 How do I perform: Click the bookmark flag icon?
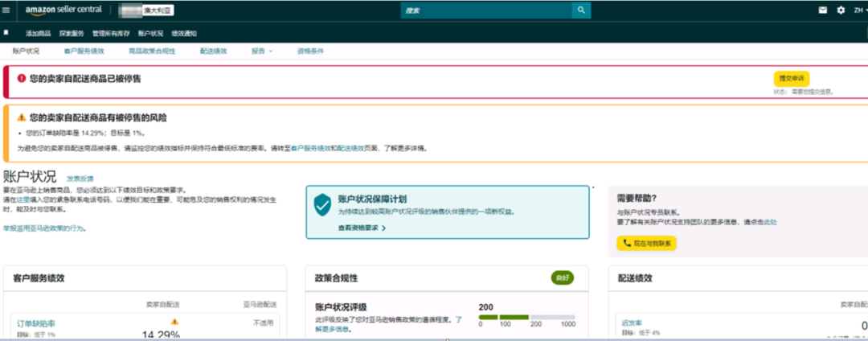click(6, 33)
